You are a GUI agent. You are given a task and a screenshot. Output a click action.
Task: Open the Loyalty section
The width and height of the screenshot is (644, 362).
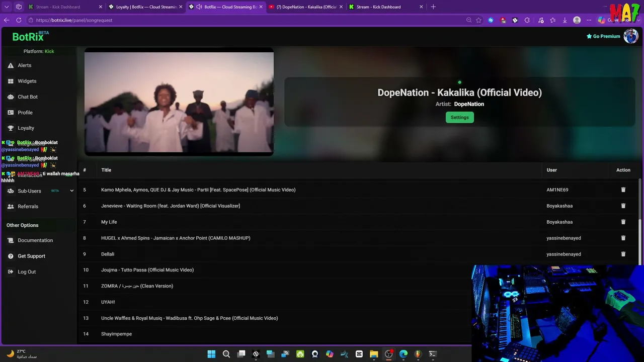[26, 128]
